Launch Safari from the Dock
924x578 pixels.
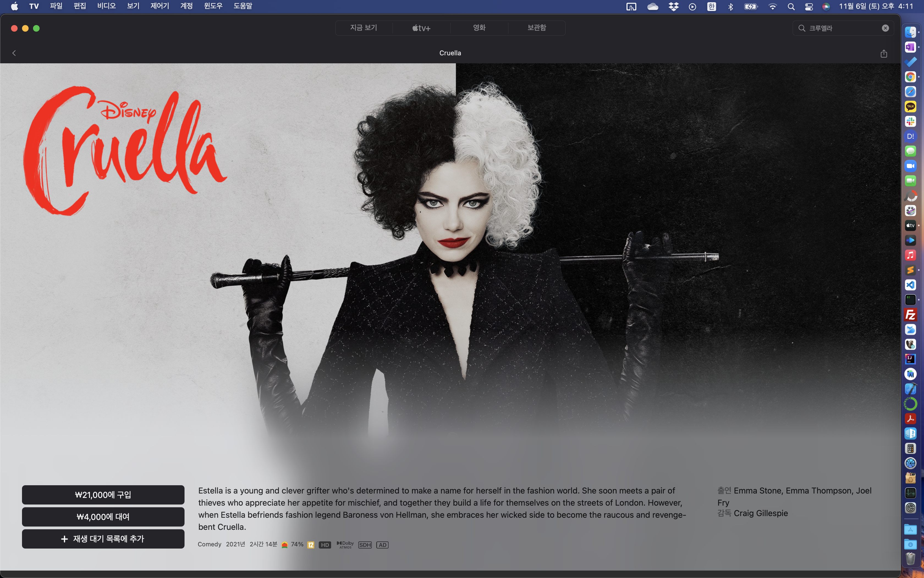910,92
